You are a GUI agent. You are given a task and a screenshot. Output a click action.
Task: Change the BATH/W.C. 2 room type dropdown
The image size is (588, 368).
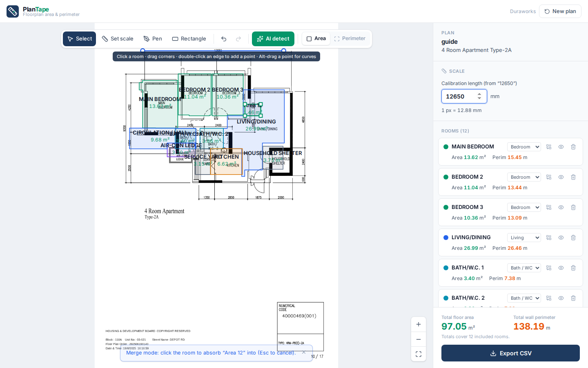[x=524, y=298]
